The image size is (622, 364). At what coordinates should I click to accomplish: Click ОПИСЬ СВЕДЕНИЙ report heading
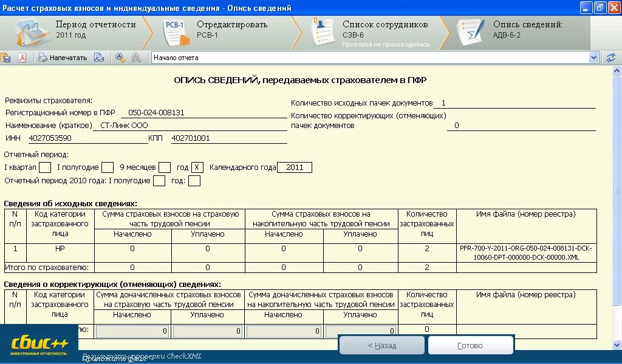[x=300, y=80]
